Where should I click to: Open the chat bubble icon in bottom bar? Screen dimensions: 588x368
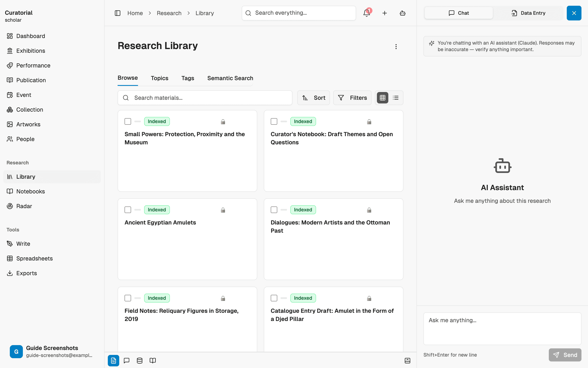point(127,360)
